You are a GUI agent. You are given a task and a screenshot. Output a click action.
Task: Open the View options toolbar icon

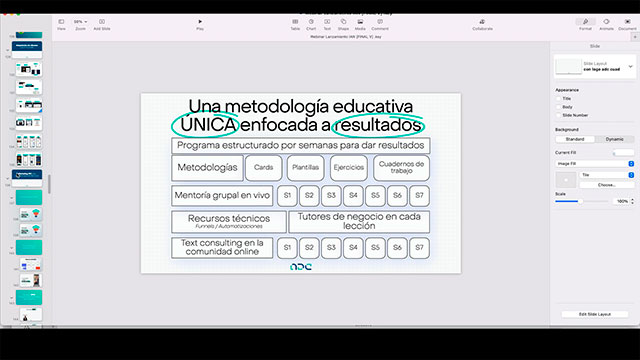click(61, 24)
